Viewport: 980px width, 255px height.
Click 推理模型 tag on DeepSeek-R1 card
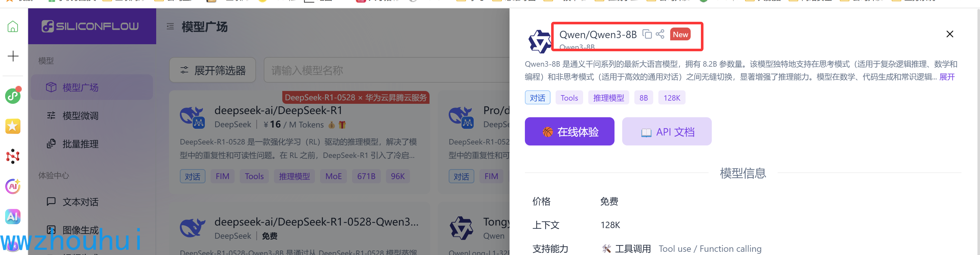tap(294, 176)
